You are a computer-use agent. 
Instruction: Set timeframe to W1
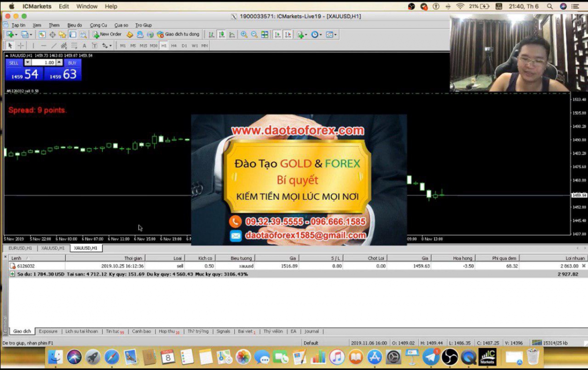tap(195, 46)
